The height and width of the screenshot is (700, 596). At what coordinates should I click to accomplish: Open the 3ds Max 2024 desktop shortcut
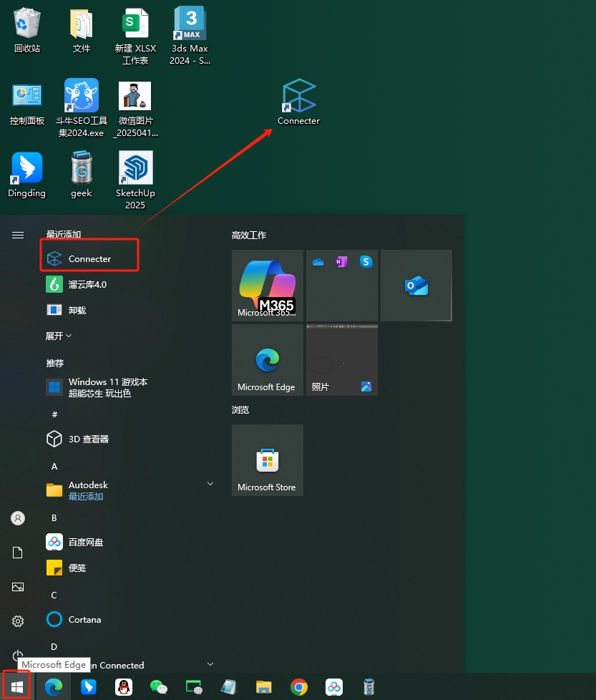tap(190, 35)
